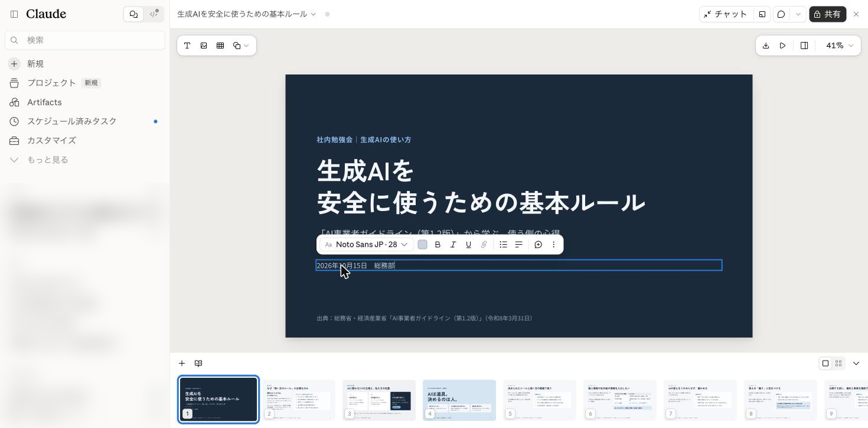Download the presentation
Image resolution: width=868 pixels, height=428 pixels.
(766, 46)
